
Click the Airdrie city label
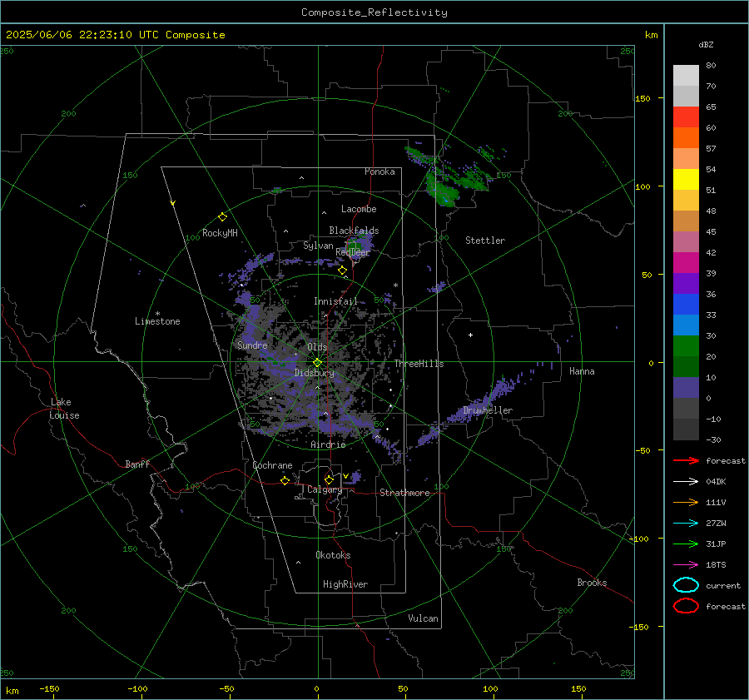[x=328, y=444]
